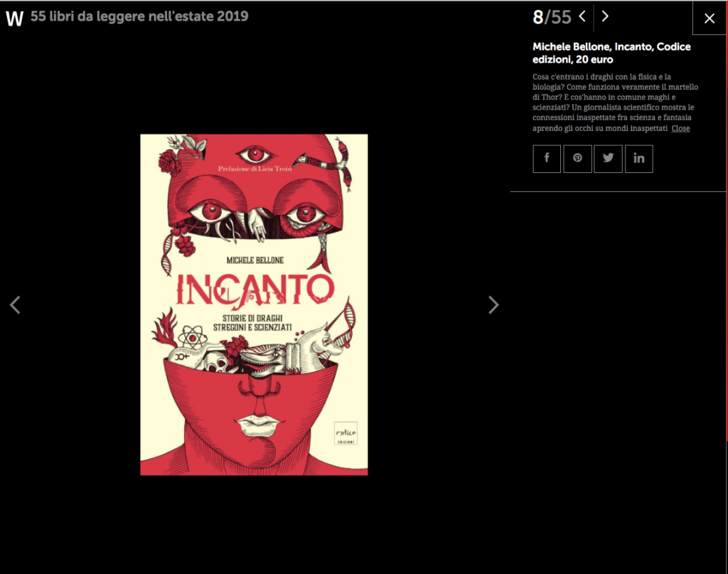Open the book title heading for Incanto

[x=611, y=53]
